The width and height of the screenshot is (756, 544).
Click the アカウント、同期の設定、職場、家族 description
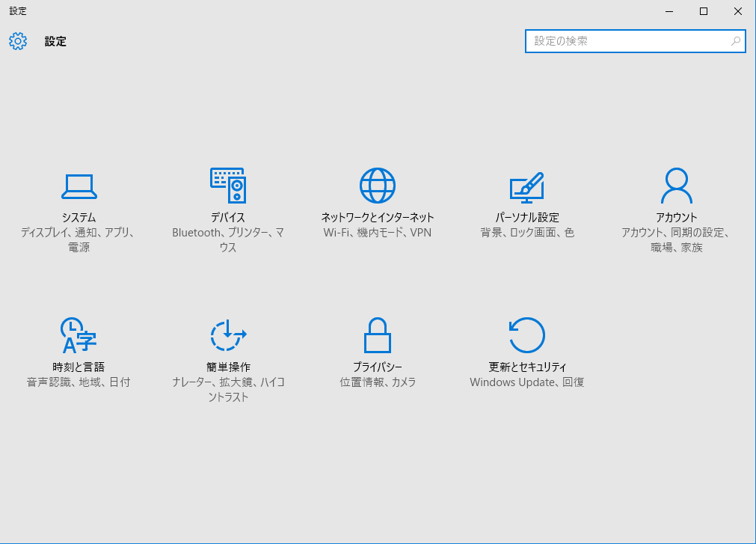pyautogui.click(x=677, y=239)
